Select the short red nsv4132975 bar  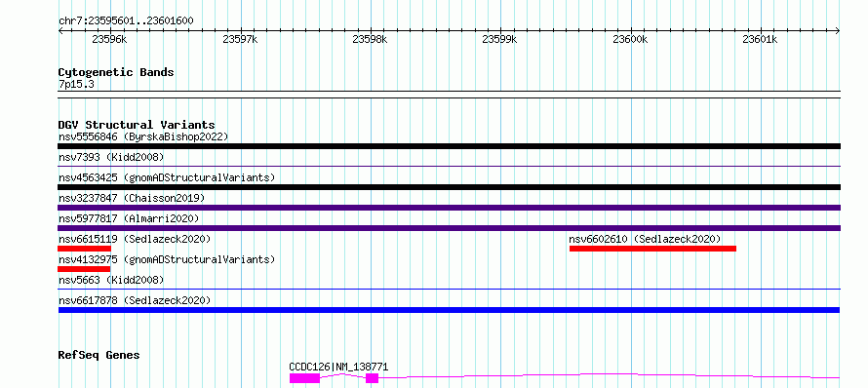coord(84,269)
